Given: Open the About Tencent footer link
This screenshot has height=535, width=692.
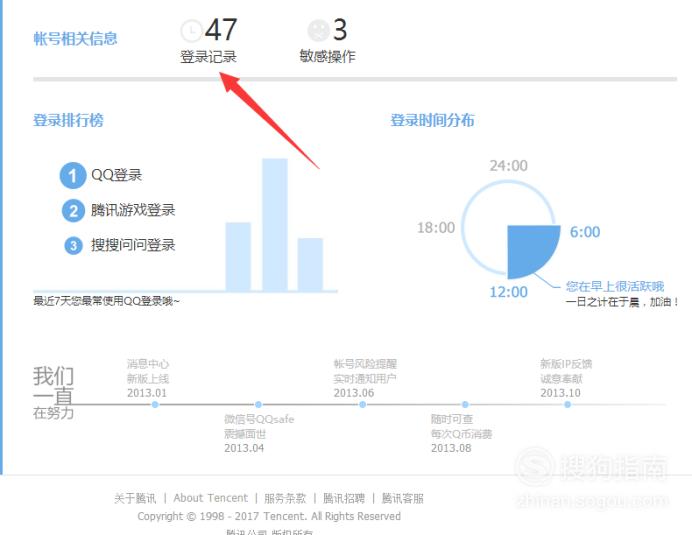Looking at the screenshot, I should click(x=211, y=498).
